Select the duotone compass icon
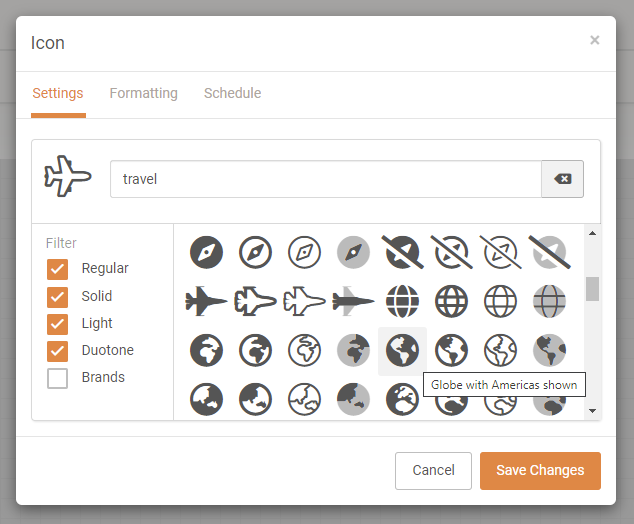 (x=353, y=252)
